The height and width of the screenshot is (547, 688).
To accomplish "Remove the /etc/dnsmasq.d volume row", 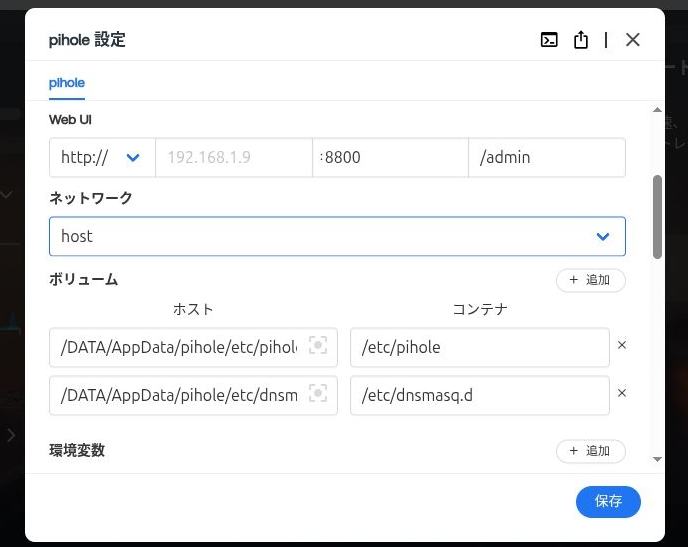I will pyautogui.click(x=622, y=393).
